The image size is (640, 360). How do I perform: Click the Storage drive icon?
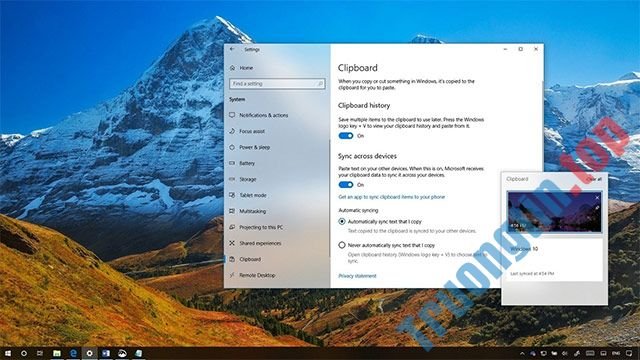click(232, 179)
